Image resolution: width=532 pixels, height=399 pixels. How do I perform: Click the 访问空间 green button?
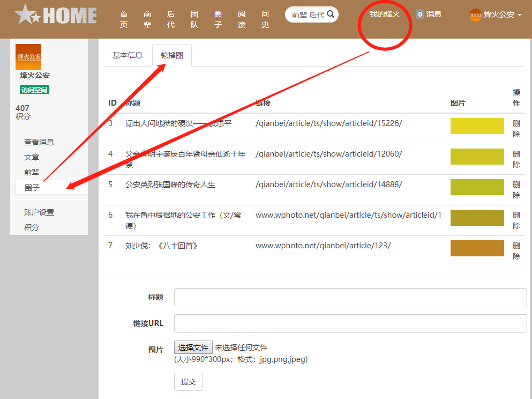pyautogui.click(x=34, y=90)
